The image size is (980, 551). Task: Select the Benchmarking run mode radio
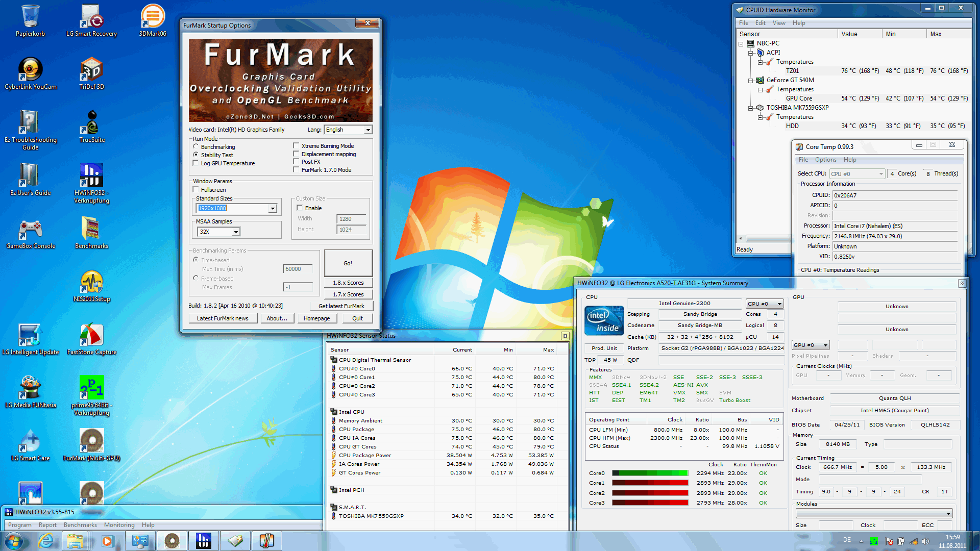196,147
